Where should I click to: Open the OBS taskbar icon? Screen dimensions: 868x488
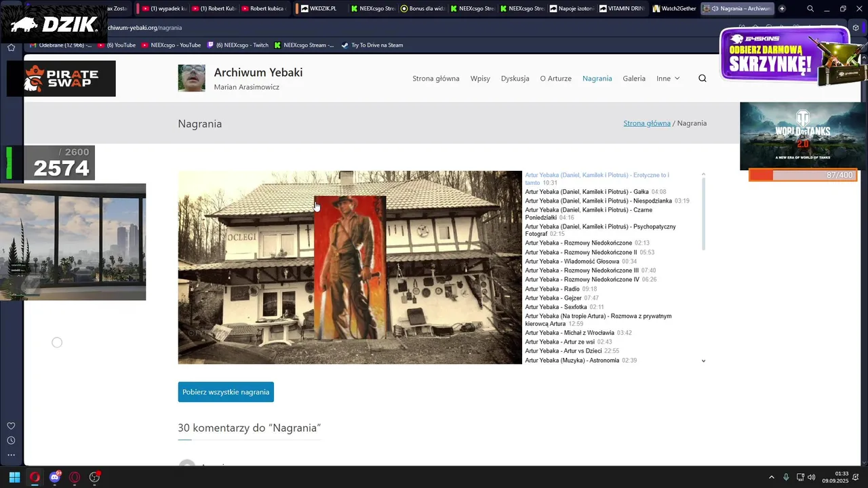point(94,477)
